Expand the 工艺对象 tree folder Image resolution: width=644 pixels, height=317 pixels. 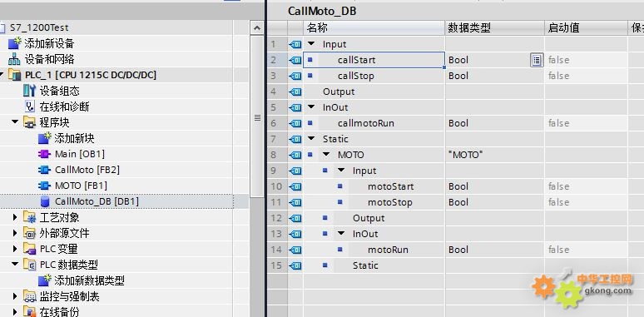[x=15, y=217]
